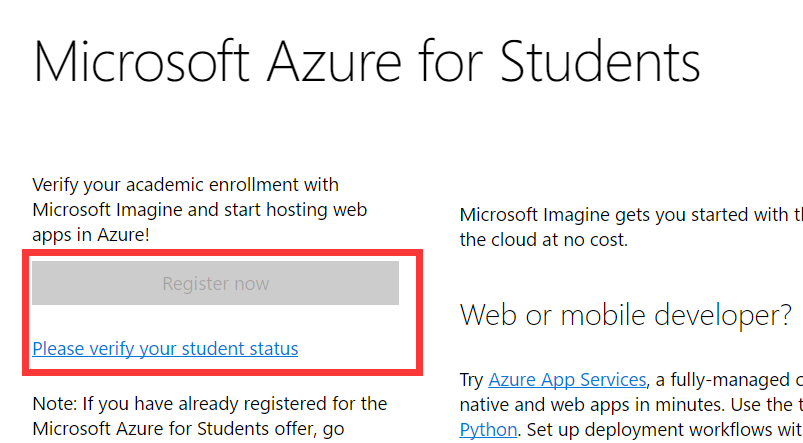Open the Python link

(488, 429)
